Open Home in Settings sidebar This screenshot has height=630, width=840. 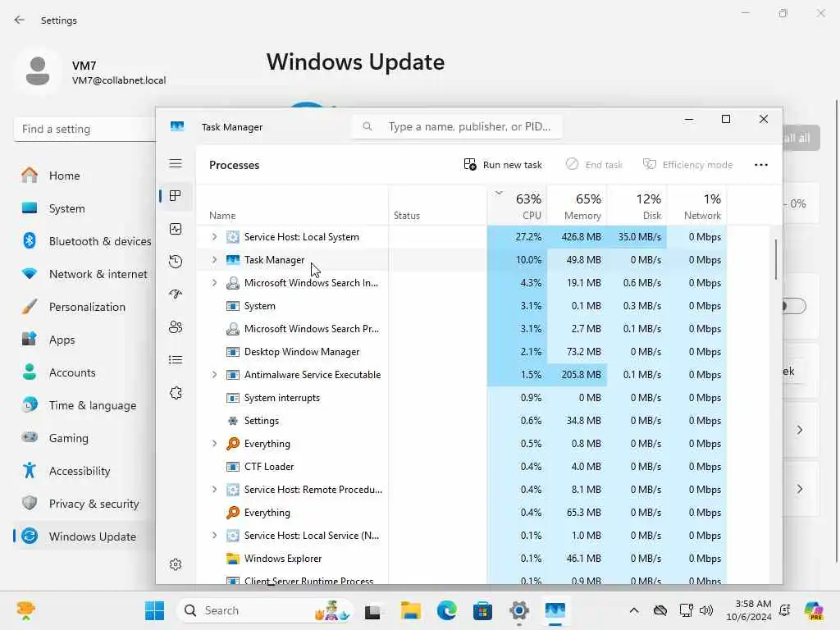pos(85,176)
